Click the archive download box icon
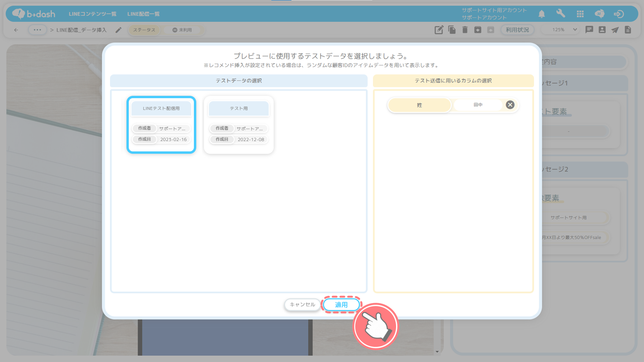644x362 pixels. (x=478, y=30)
